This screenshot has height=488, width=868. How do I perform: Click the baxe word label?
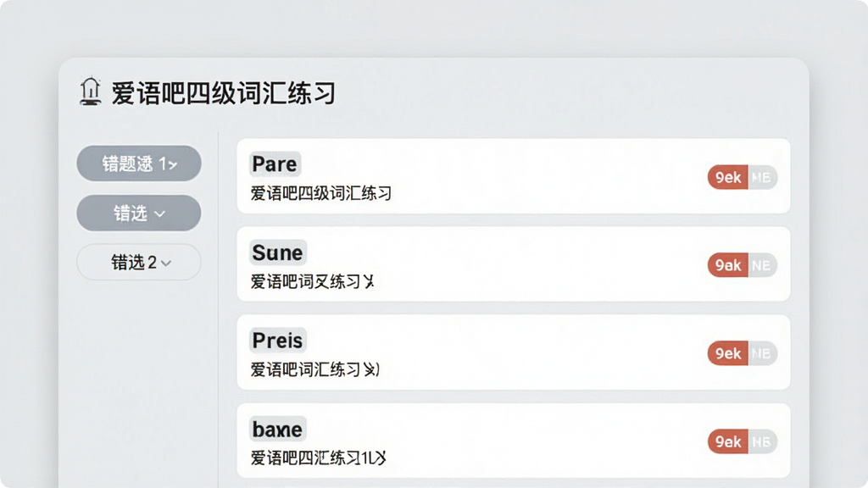[x=277, y=429]
